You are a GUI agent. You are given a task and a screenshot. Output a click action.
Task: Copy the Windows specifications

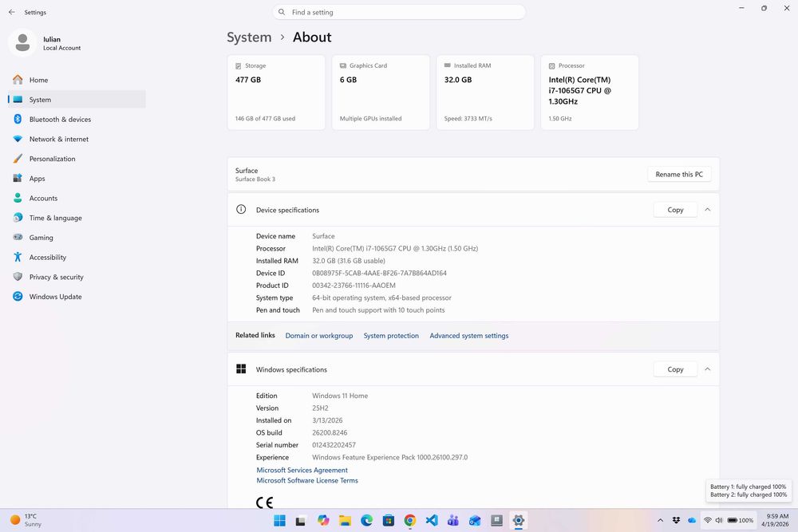pos(675,369)
